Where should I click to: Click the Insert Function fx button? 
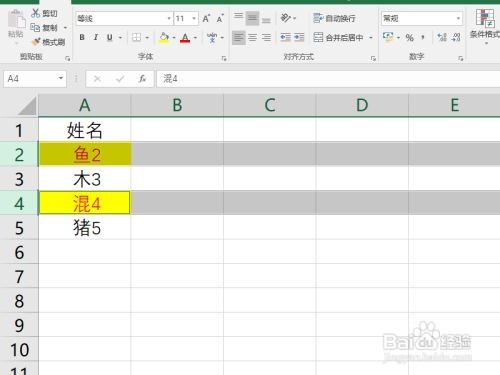click(142, 79)
